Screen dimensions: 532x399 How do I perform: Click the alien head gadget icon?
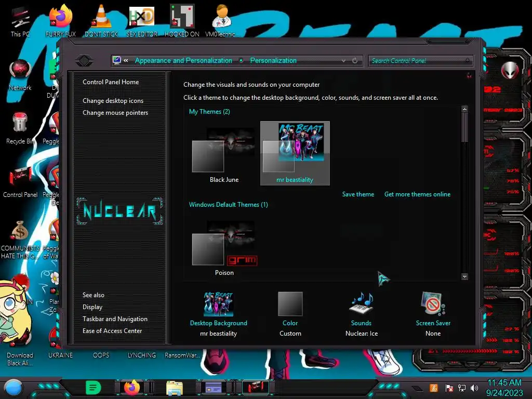(510, 70)
